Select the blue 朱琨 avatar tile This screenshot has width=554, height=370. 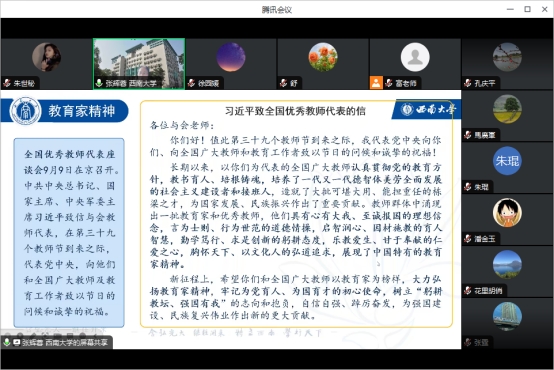tap(507, 161)
